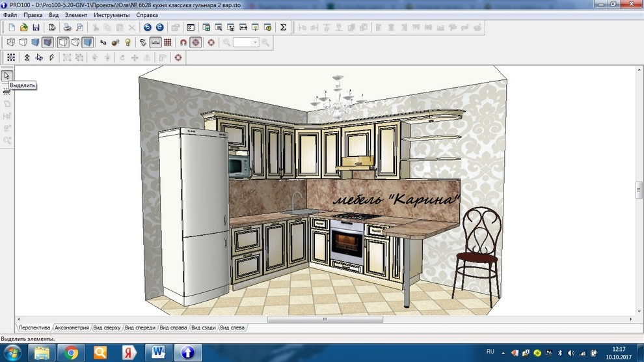Click the light bulb lighting icon
This screenshot has width=644, height=362.
127,42
